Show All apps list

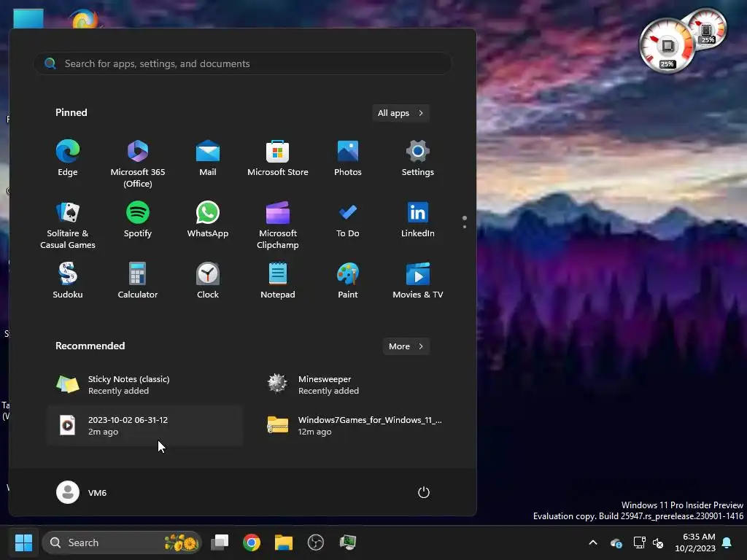point(400,113)
